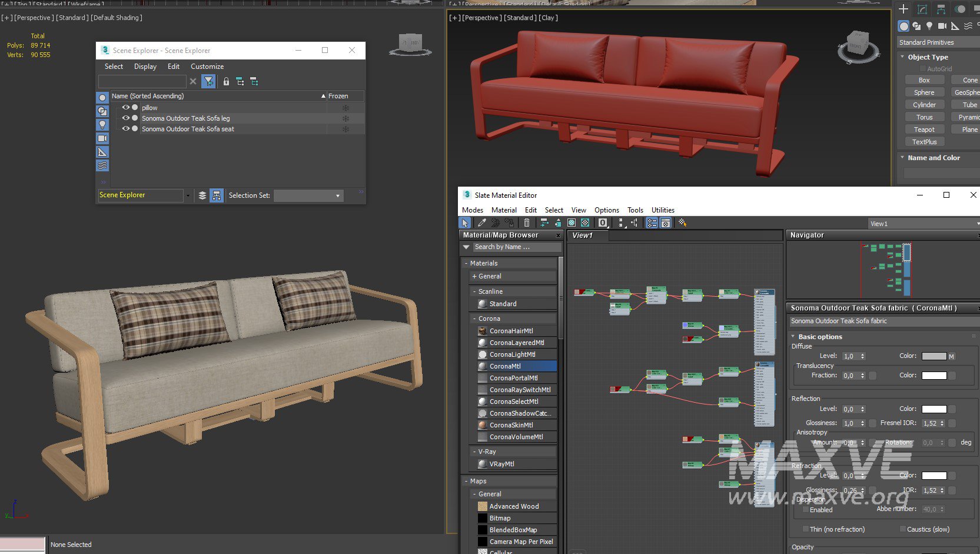The width and height of the screenshot is (980, 554).
Task: Collapse the Corona materials group
Action: click(x=474, y=319)
